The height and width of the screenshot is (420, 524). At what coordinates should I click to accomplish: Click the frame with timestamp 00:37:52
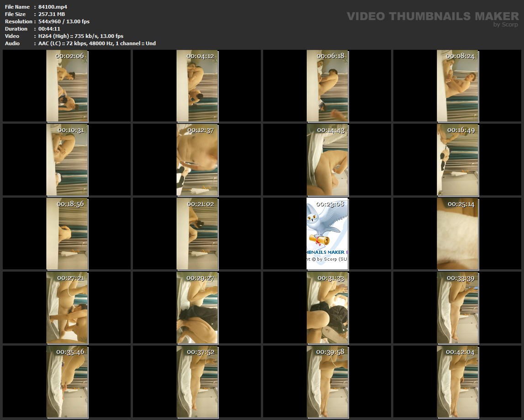click(x=197, y=382)
